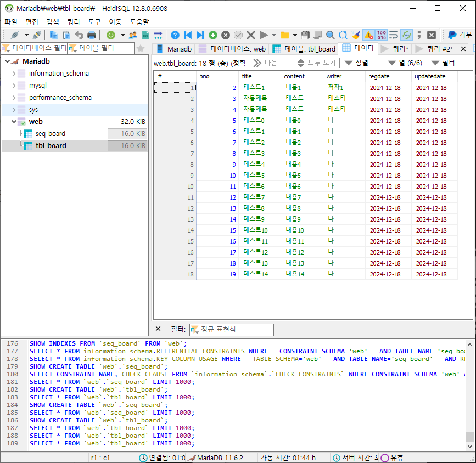Screen dimensions: 476x463
Task: Click the post changes checkmark icon
Action: click(x=238, y=35)
